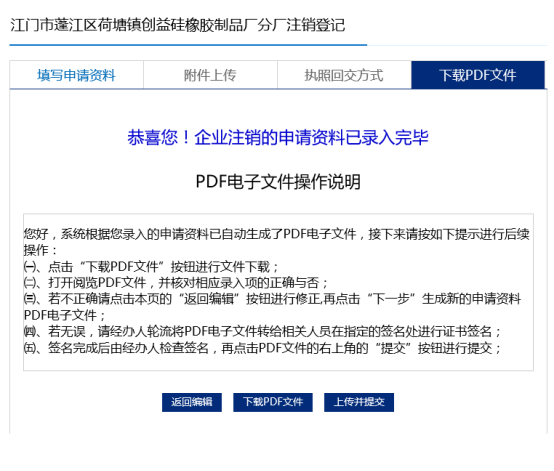Click the 下载PDF文件 button below instructions

pos(273,402)
